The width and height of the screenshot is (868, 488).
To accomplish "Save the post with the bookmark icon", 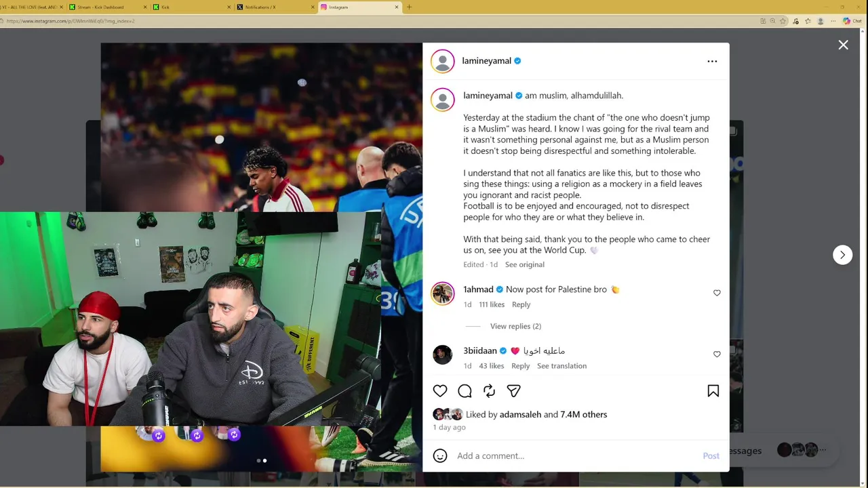I will tap(713, 391).
